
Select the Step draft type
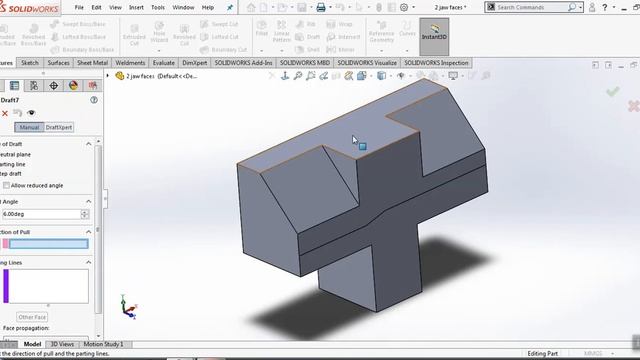coord(10,173)
